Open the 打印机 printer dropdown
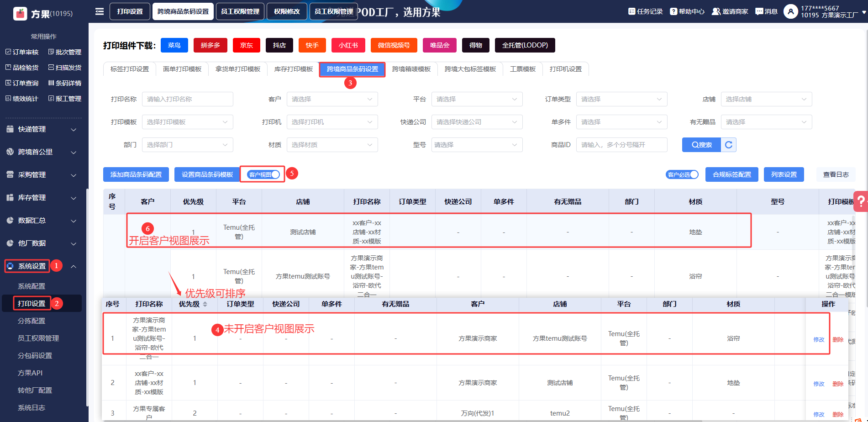 click(332, 122)
